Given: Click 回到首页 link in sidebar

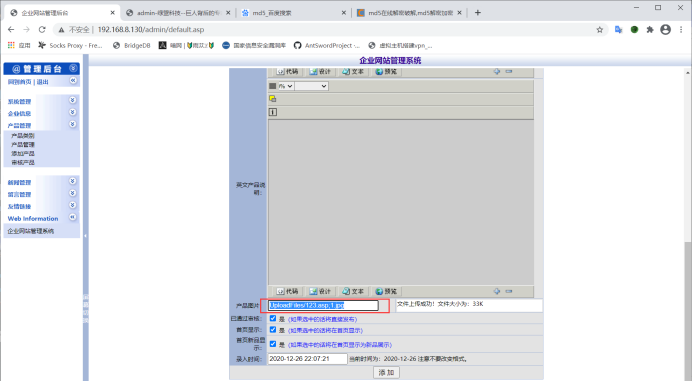Looking at the screenshot, I should pos(19,82).
